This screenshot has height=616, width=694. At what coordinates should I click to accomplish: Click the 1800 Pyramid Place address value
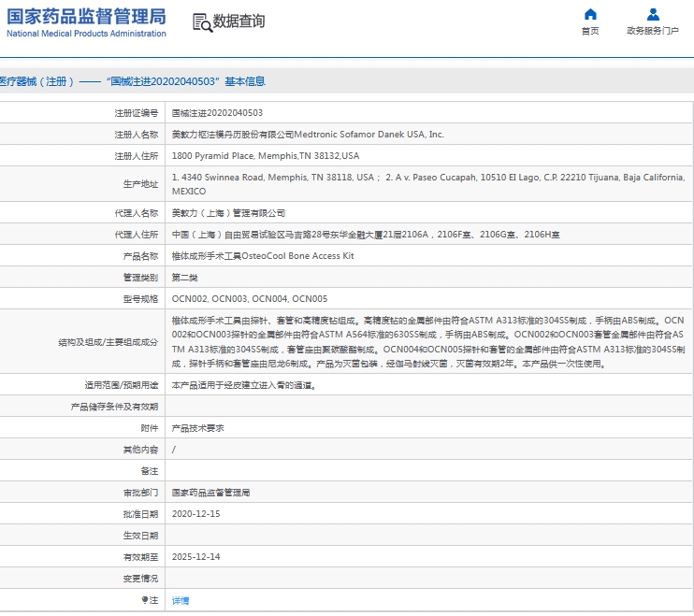pyautogui.click(x=266, y=156)
